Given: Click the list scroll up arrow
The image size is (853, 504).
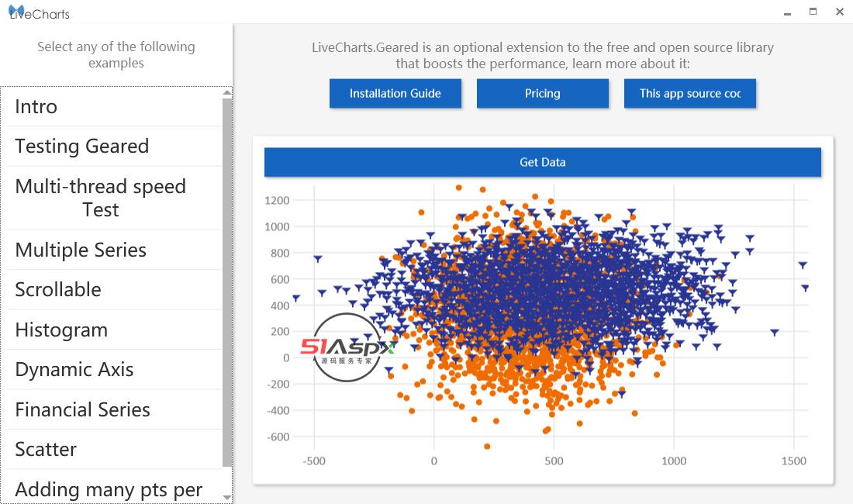Looking at the screenshot, I should [x=227, y=92].
